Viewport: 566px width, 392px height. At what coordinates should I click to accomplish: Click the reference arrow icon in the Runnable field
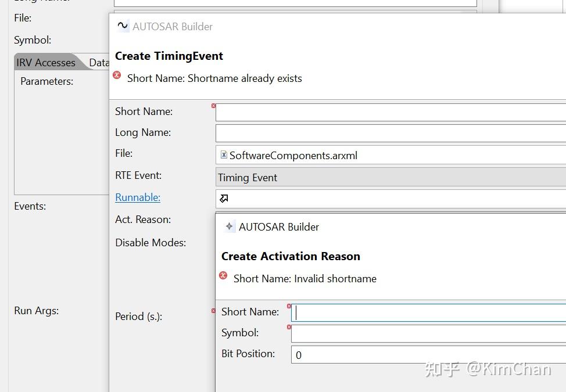coord(224,199)
